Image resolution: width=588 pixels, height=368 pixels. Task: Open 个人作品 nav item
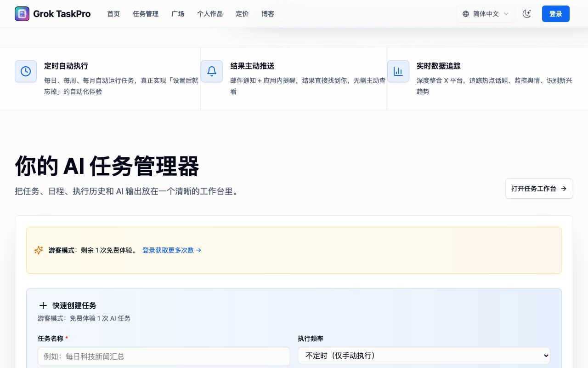(x=210, y=14)
